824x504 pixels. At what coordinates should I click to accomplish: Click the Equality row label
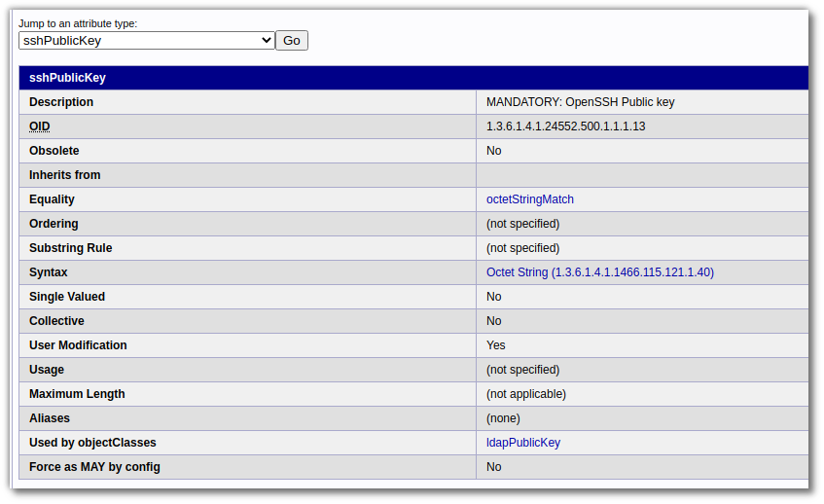(52, 199)
